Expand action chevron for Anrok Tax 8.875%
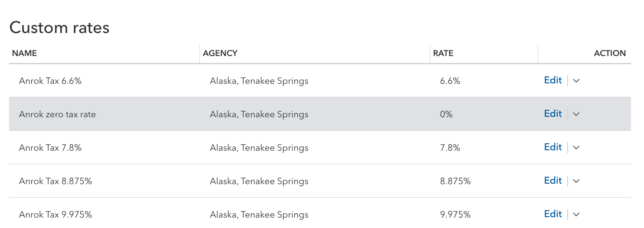Screen dimensions: 644x228 click(576, 181)
